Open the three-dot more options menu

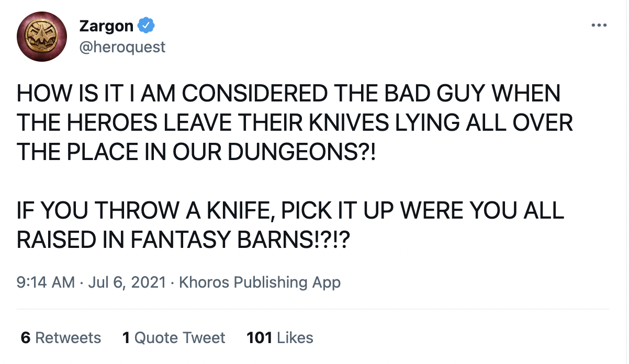pyautogui.click(x=598, y=25)
